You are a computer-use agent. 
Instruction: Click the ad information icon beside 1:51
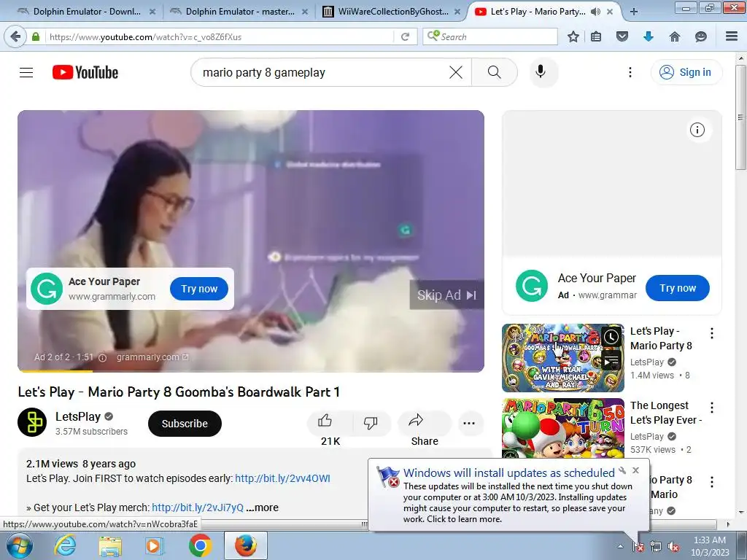click(102, 357)
